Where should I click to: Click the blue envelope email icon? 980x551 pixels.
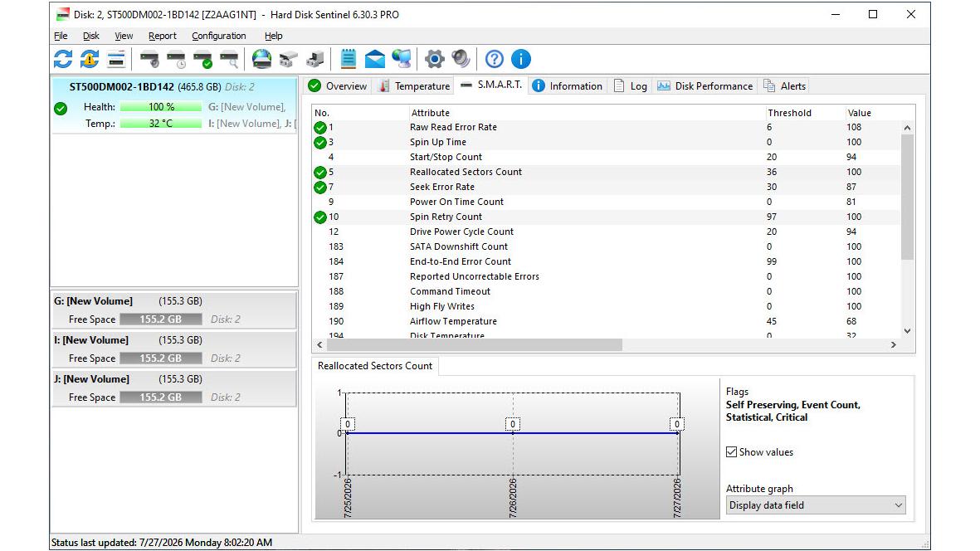click(375, 60)
